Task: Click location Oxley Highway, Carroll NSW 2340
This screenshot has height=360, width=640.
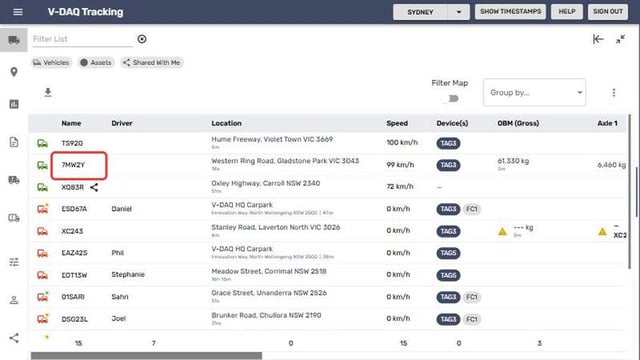Action: pyautogui.click(x=266, y=183)
